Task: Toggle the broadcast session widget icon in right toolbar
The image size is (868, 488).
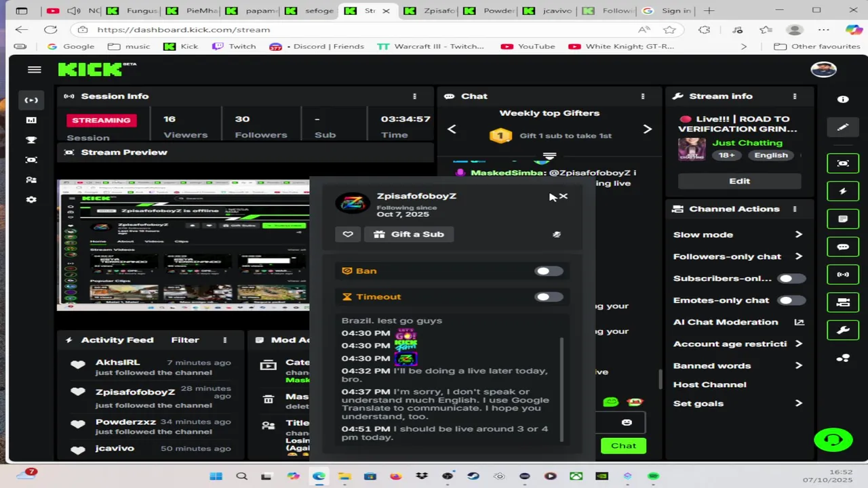Action: point(843,274)
